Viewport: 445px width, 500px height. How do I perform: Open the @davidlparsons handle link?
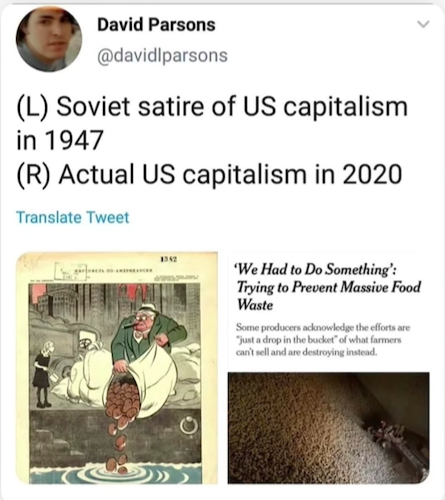[x=162, y=55]
